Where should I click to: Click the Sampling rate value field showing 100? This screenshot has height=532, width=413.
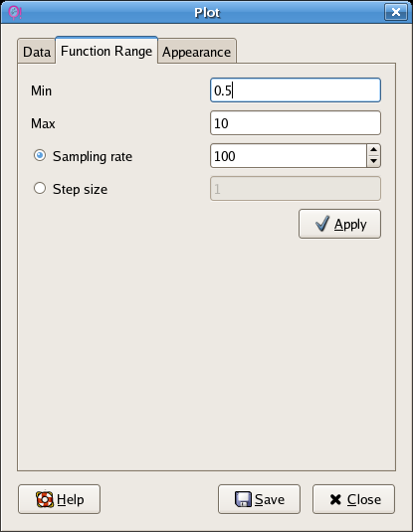[289, 156]
